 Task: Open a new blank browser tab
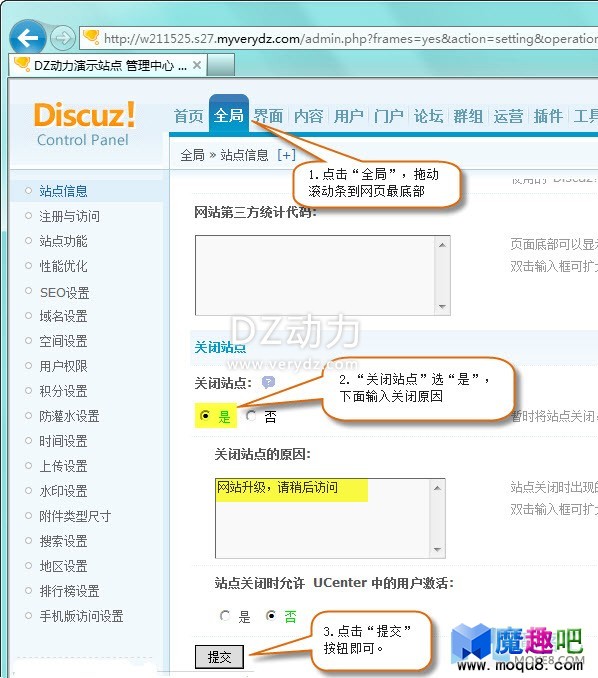[x=221, y=65]
